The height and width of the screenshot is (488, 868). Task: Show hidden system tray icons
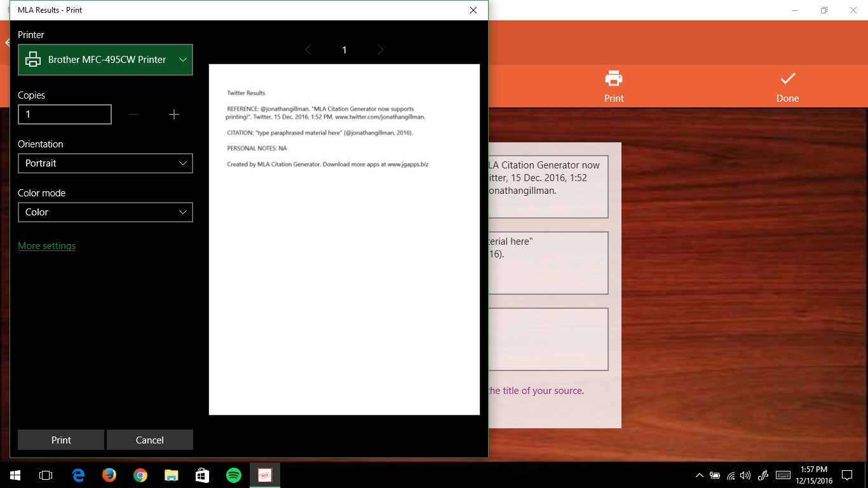tap(700, 475)
